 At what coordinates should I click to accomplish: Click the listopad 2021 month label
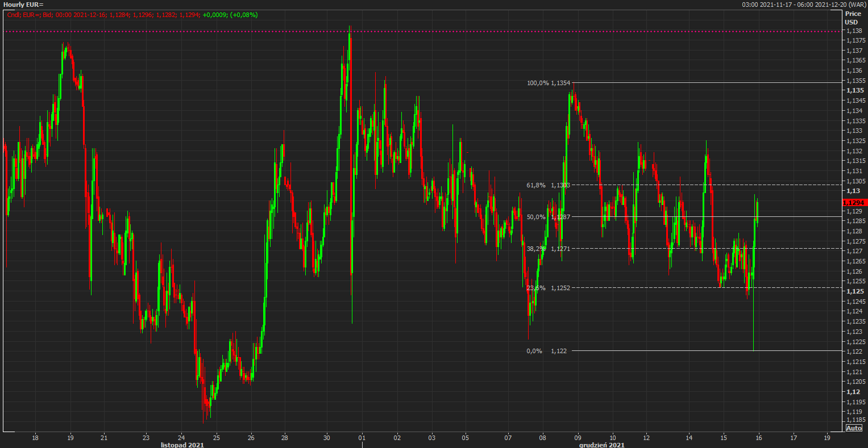coord(182,445)
